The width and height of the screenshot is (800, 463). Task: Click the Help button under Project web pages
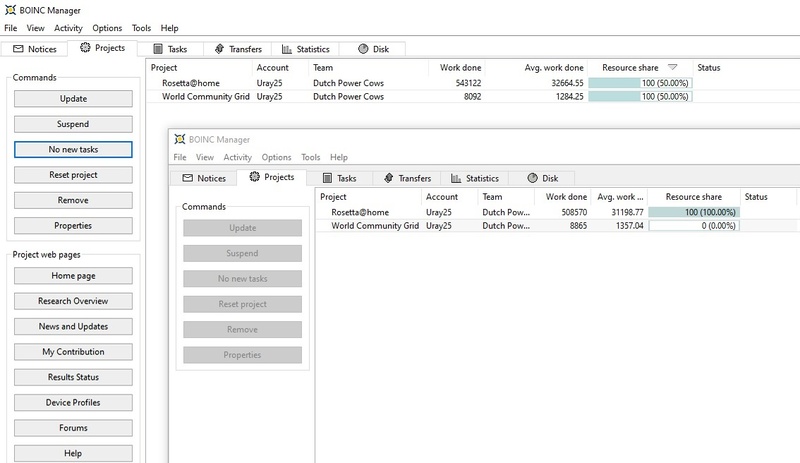(73, 453)
